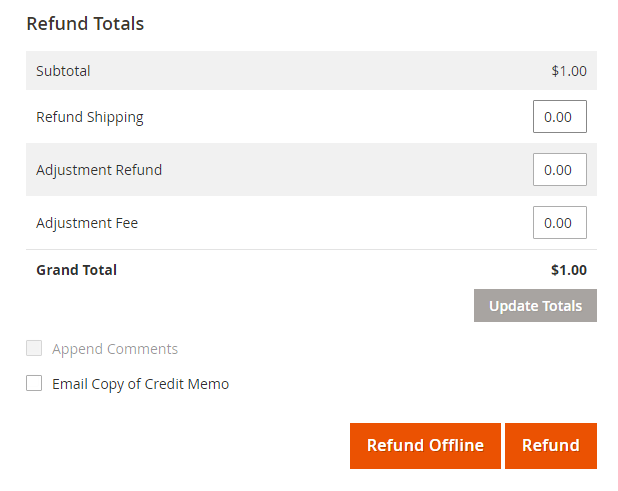Select the Adjustment Fee amount field

[559, 223]
